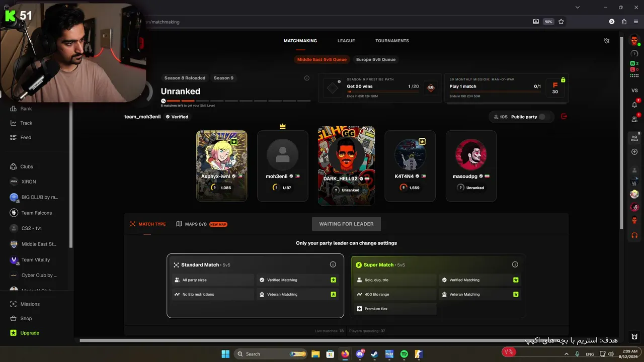Open friends icon with red badge
Image resolution: width=644 pixels, height=362 pixels.
click(634, 119)
